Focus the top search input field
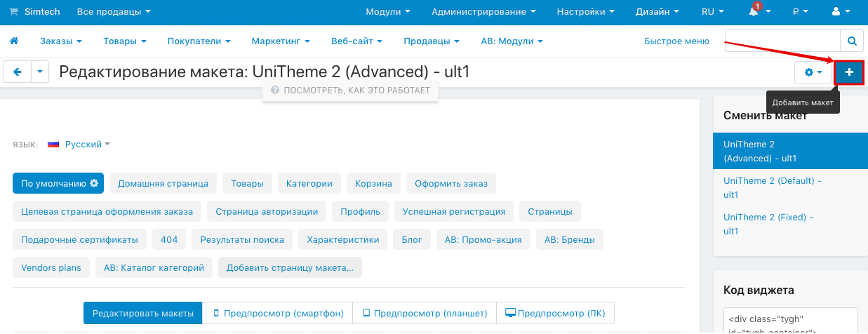 tap(782, 41)
